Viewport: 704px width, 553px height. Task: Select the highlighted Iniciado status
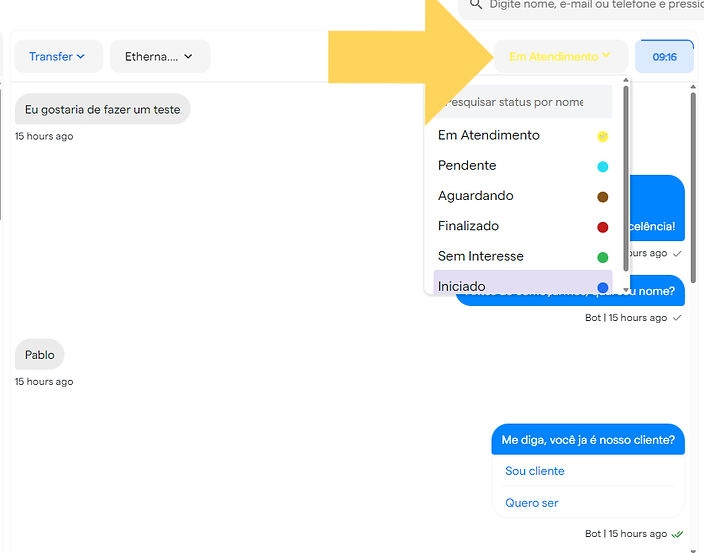click(x=461, y=286)
